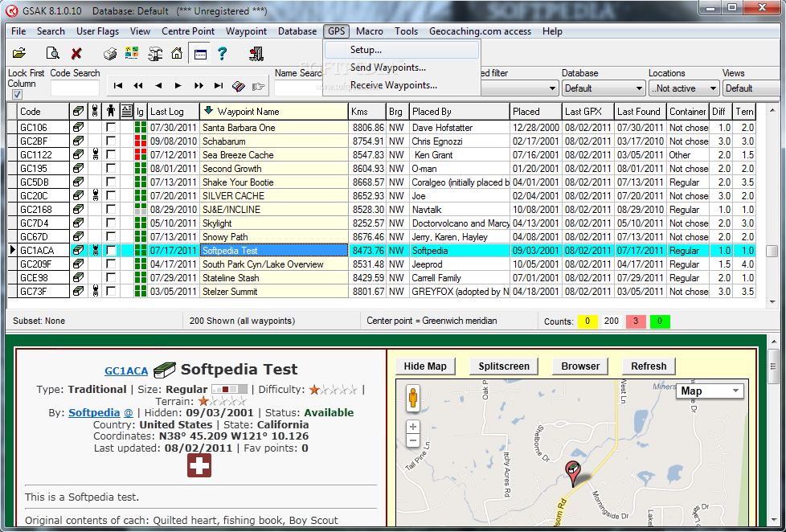
Task: Click the blue question mark help icon
Action: 222,53
